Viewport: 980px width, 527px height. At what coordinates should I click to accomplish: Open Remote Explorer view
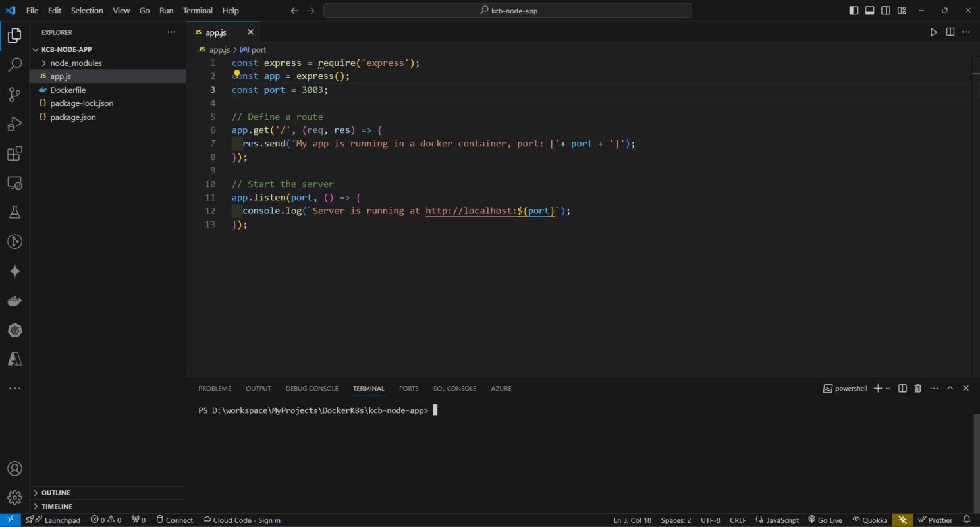14,182
